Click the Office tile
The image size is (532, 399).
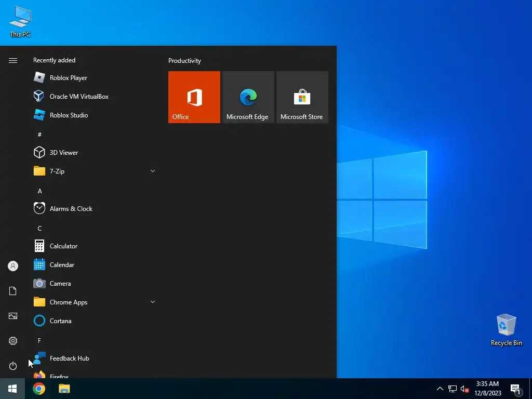tap(194, 97)
